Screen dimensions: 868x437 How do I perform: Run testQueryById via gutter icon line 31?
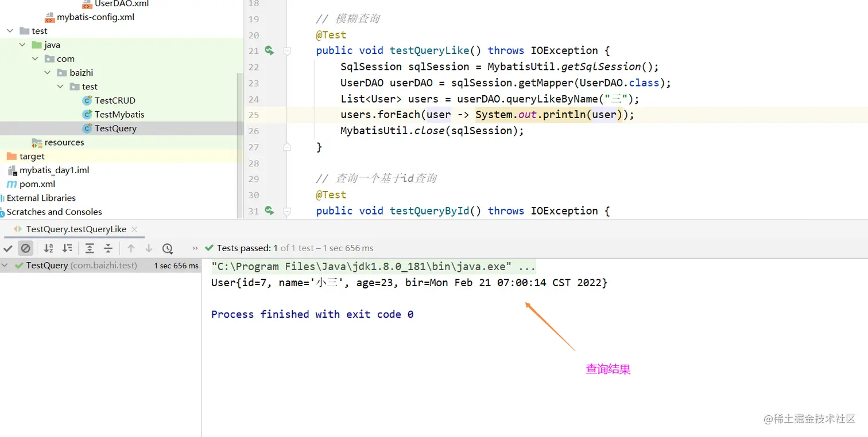(x=269, y=211)
